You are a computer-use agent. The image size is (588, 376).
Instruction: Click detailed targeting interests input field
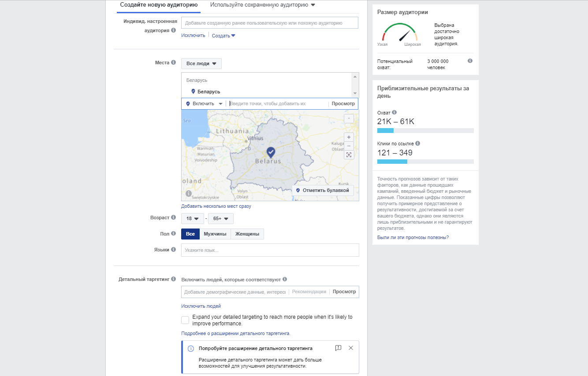(x=235, y=291)
